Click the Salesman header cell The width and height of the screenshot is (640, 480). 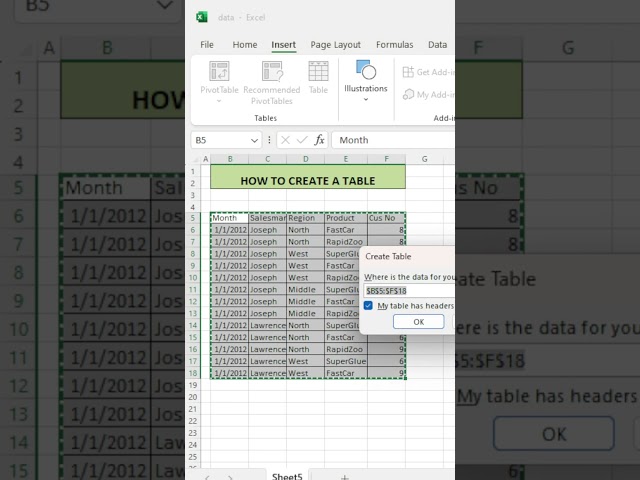(267, 218)
